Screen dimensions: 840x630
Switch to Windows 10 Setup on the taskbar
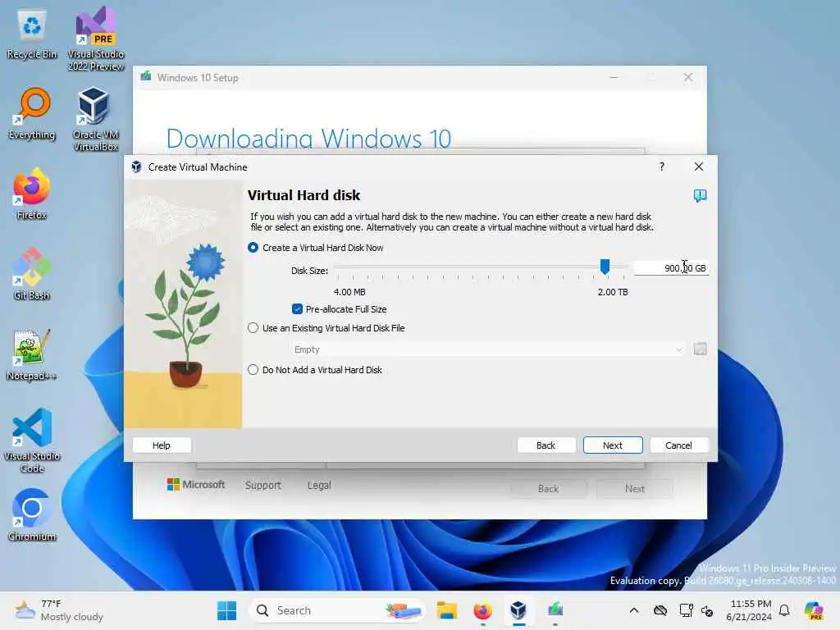click(555, 610)
